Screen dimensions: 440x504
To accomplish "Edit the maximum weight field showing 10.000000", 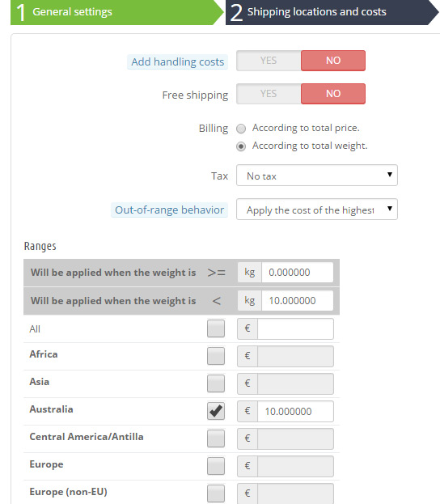I will point(298,300).
